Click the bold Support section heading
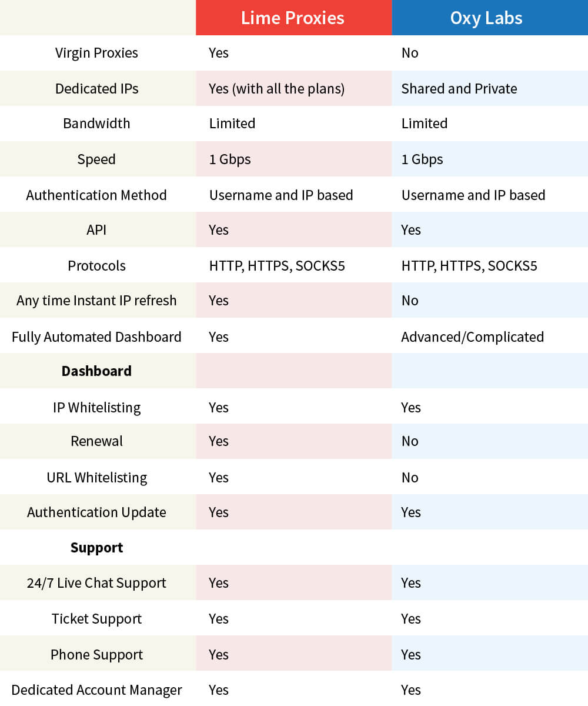Screen dimensions: 588x706 (x=96, y=548)
